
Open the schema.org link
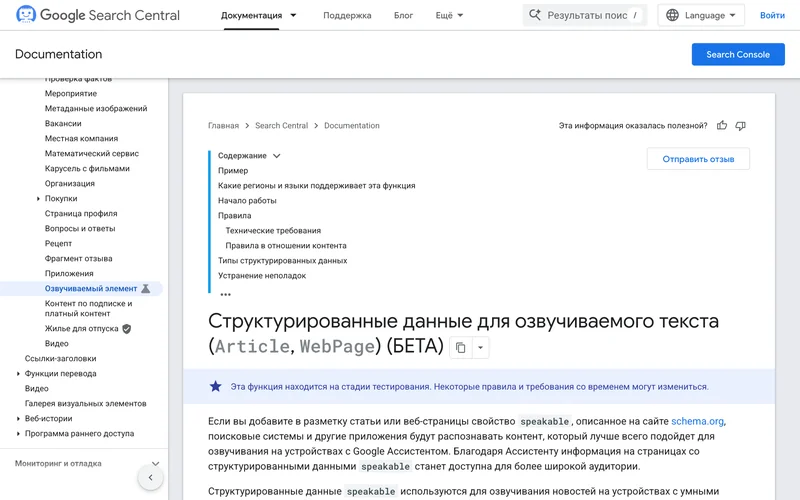coord(697,421)
